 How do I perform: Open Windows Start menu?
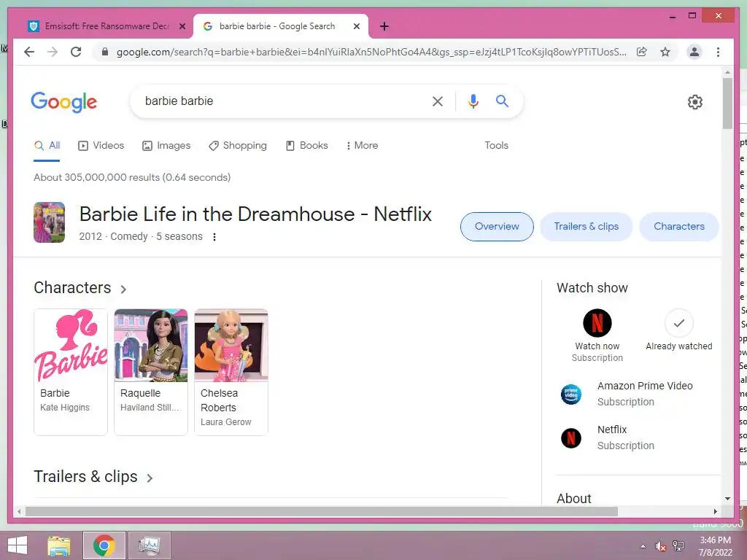(x=18, y=545)
